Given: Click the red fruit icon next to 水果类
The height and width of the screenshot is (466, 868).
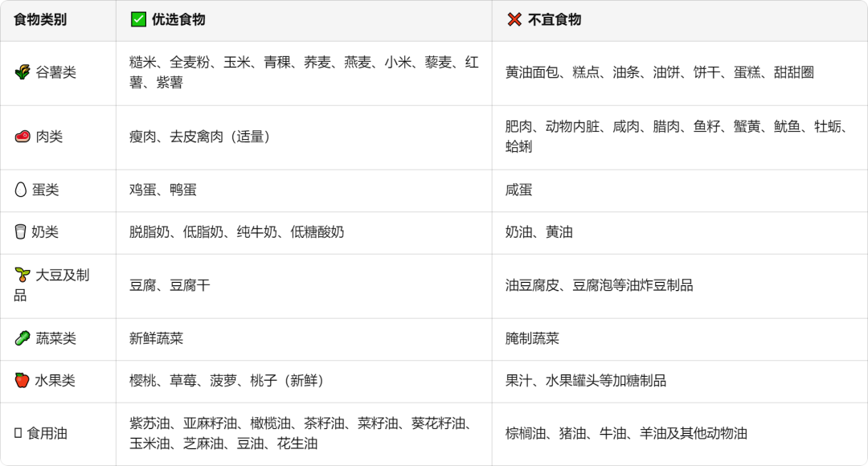Looking at the screenshot, I should (22, 380).
